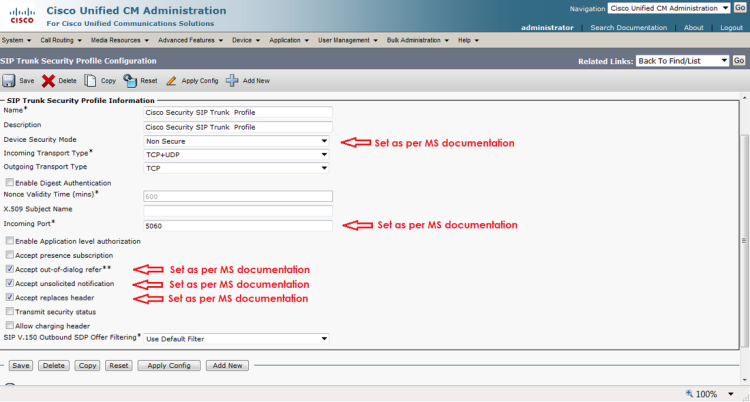Open Outgoing Transport Type dropdown
750x402 pixels.
[236, 168]
